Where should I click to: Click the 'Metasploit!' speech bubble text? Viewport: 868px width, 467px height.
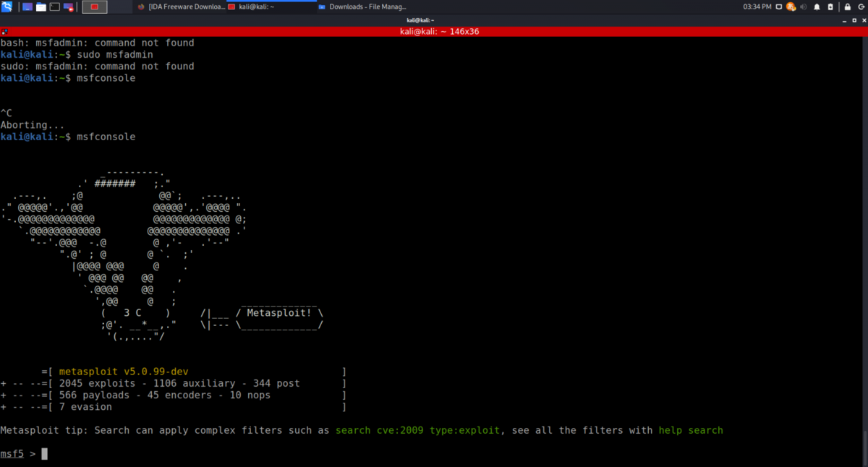(279, 313)
